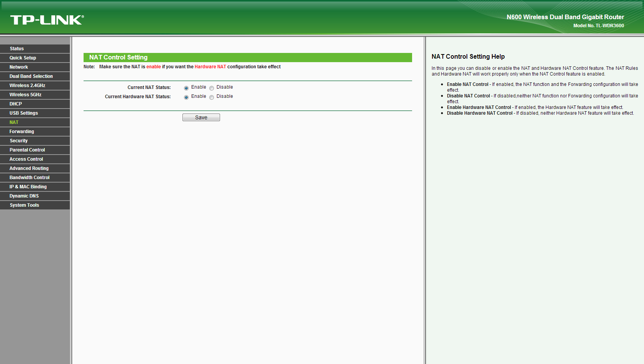Select Disable for Hardware NAT Status
644x364 pixels.
pyautogui.click(x=212, y=97)
